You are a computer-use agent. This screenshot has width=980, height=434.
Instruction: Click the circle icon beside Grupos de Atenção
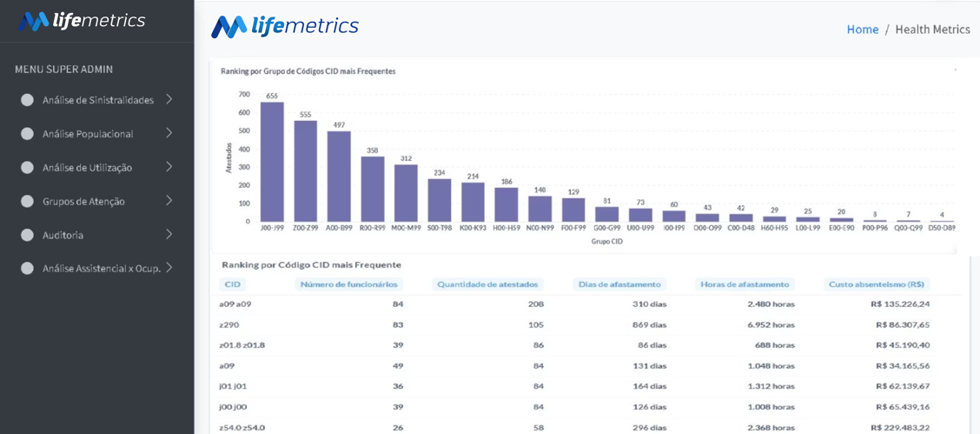click(27, 202)
